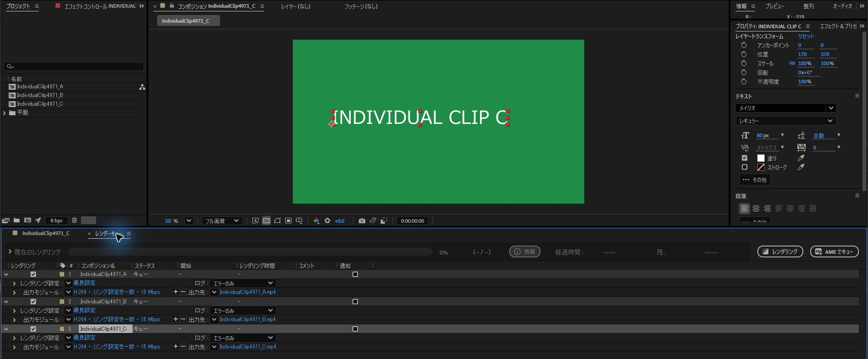Toggle the stopwatch for 位置 property

(x=744, y=54)
